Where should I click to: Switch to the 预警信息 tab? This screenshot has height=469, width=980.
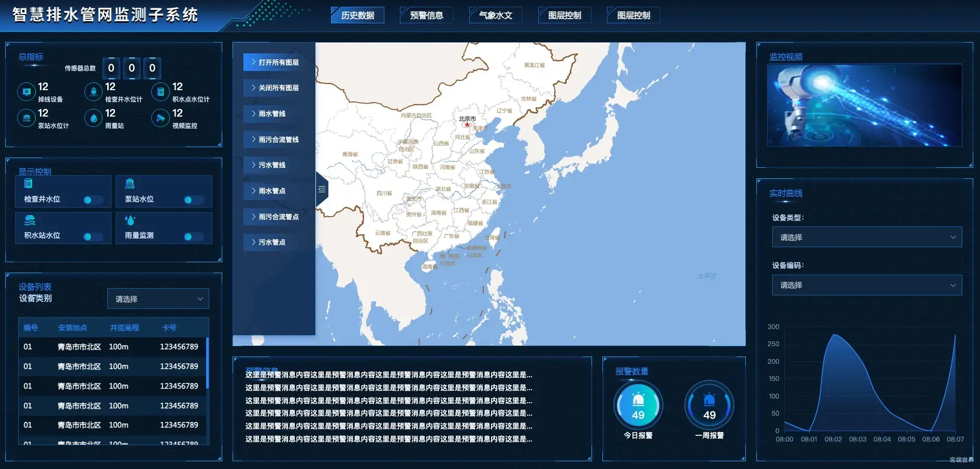tap(426, 15)
